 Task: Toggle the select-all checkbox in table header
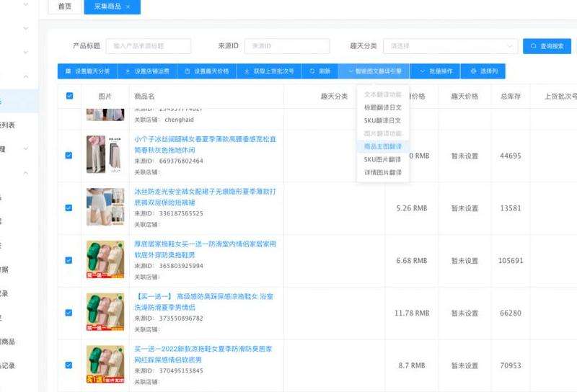point(69,96)
